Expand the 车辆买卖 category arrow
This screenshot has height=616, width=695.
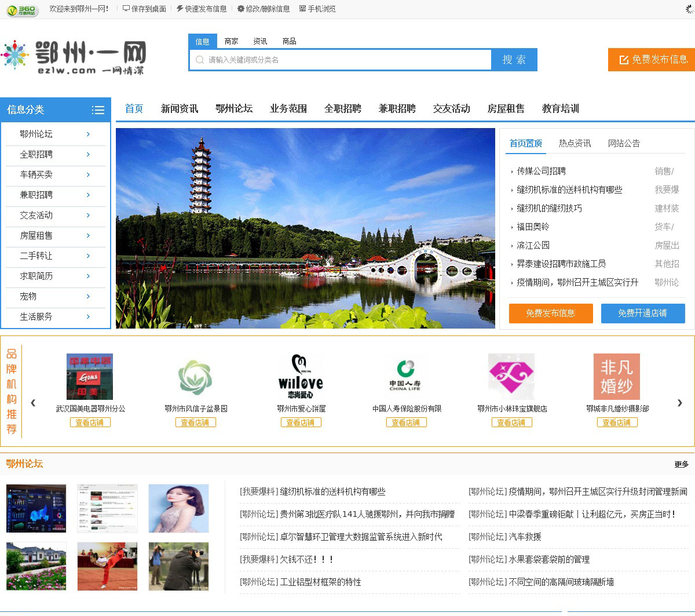pyautogui.click(x=88, y=174)
